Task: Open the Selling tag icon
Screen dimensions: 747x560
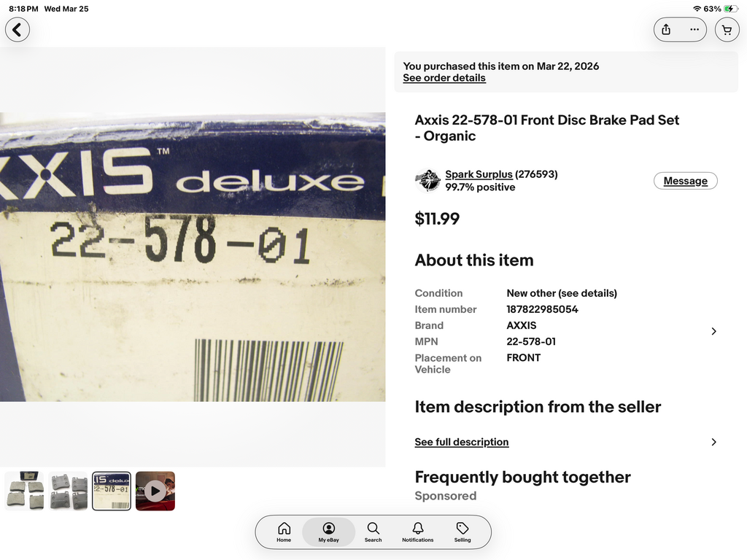Action: click(462, 532)
